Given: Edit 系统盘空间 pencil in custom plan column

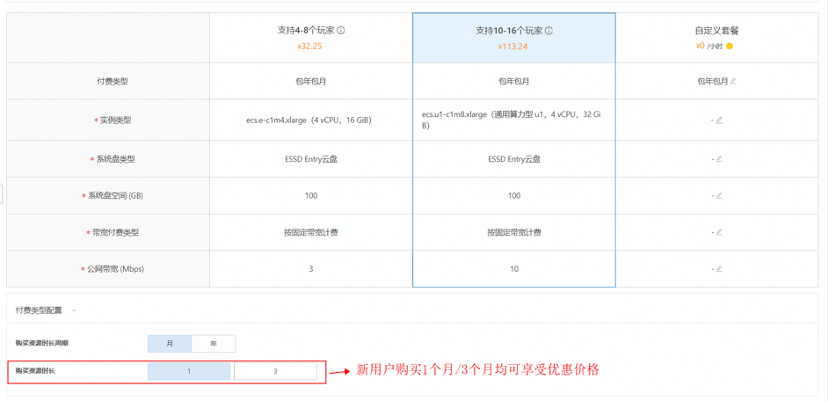Looking at the screenshot, I should [719, 195].
